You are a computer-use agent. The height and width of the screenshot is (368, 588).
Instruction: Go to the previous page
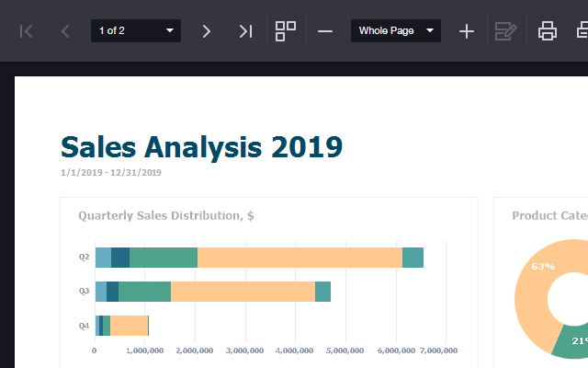click(x=65, y=31)
